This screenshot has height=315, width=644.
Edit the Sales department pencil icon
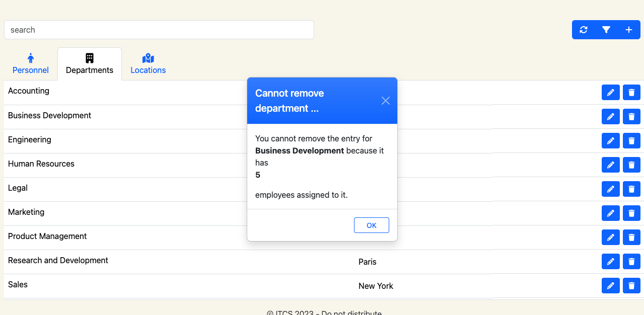[610, 285]
